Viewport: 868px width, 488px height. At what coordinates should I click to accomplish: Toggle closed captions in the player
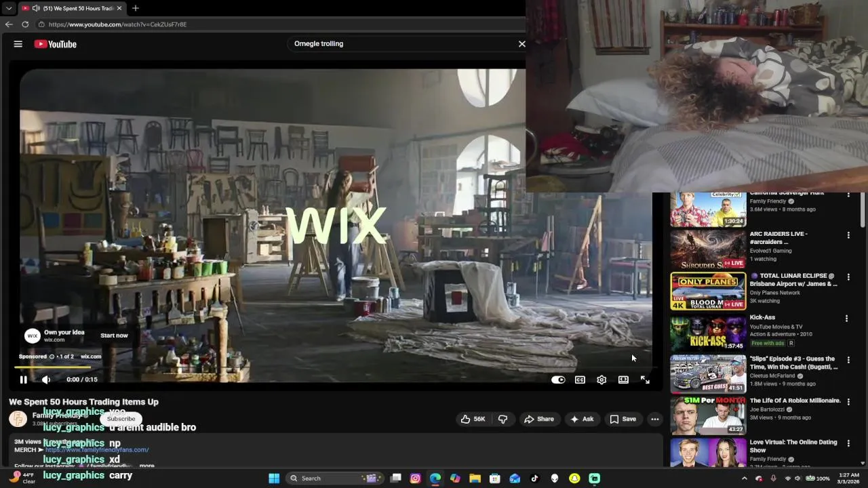pyautogui.click(x=580, y=380)
